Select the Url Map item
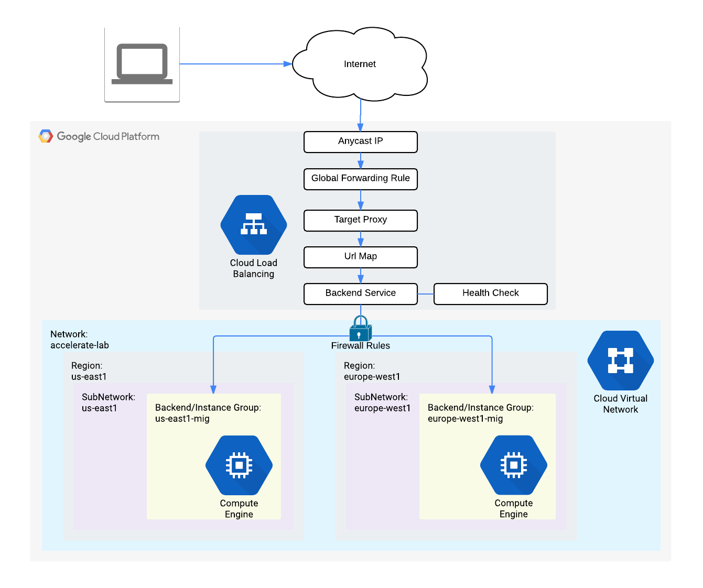This screenshot has height=588, width=703. (x=360, y=257)
